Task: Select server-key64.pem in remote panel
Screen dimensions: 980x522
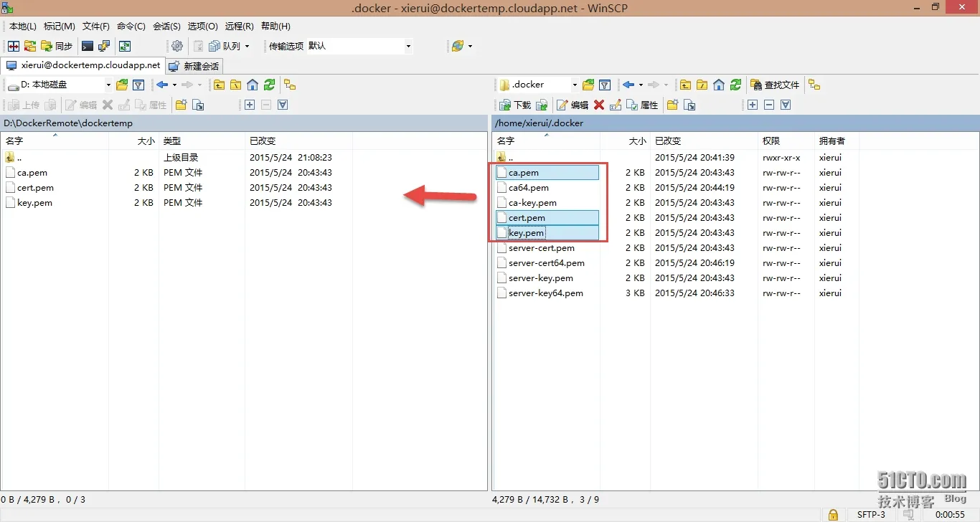Action: [x=546, y=293]
